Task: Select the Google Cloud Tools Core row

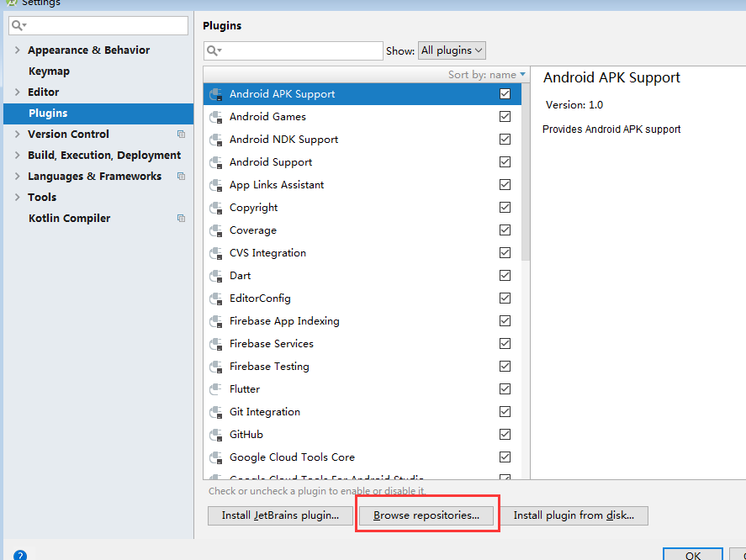Action: 362,457
